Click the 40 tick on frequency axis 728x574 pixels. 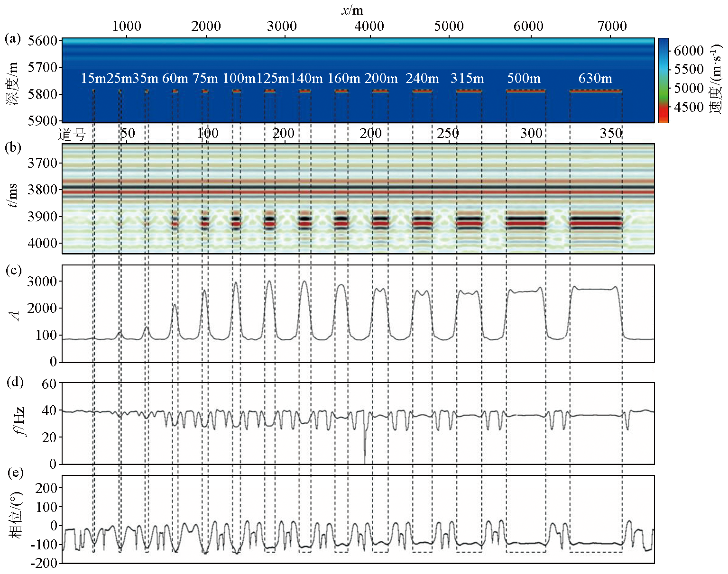49,410
